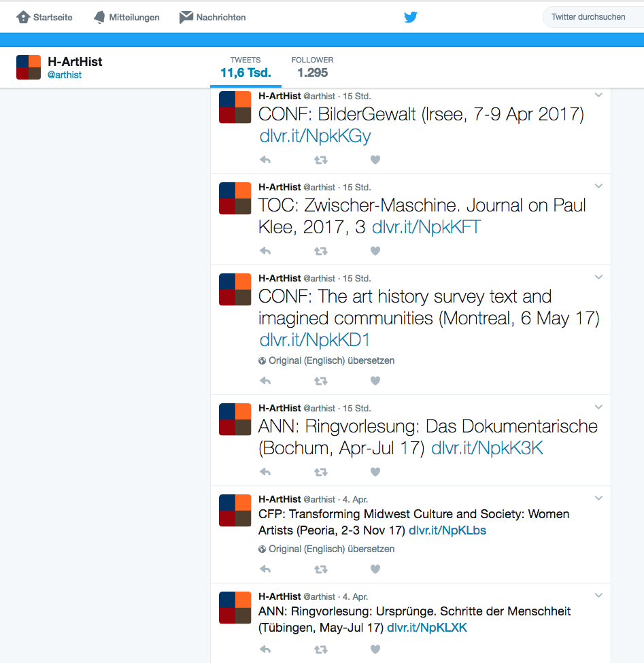Viewport: 644px width, 663px height.
Task: Reply to the Zwischer-Maschine tweet
Action: point(265,251)
